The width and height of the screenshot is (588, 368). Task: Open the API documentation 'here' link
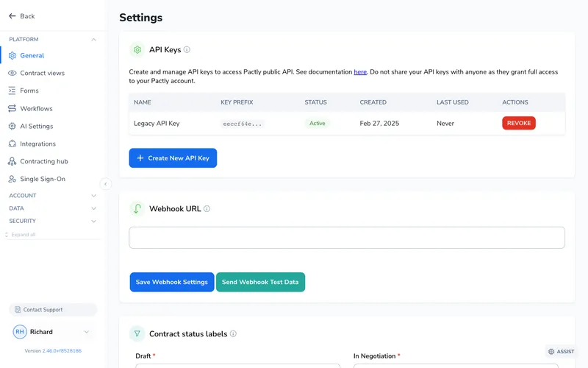[360, 71]
